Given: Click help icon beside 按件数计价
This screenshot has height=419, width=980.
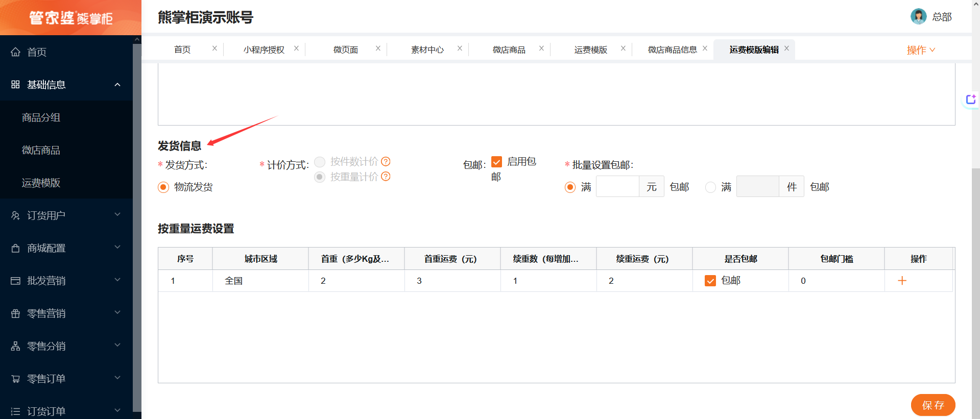Looking at the screenshot, I should point(386,161).
